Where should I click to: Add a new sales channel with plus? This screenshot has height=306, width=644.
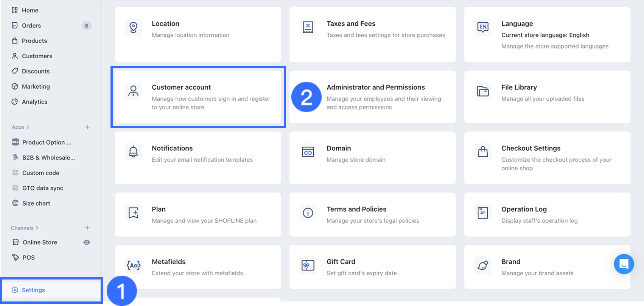(87, 228)
